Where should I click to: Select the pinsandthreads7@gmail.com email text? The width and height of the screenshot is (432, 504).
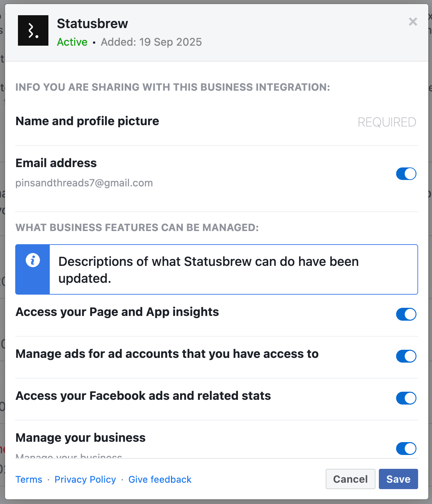coord(84,183)
